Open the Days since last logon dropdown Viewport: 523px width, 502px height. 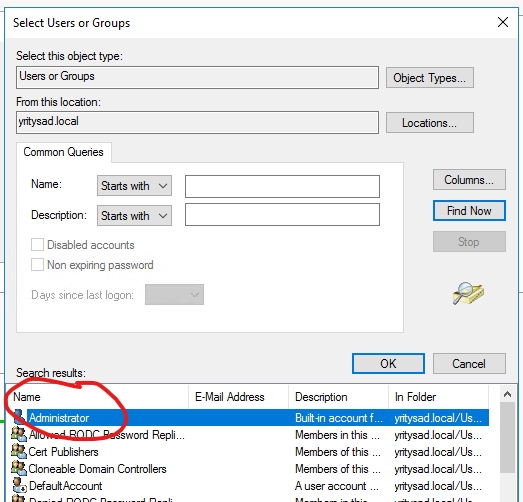174,295
